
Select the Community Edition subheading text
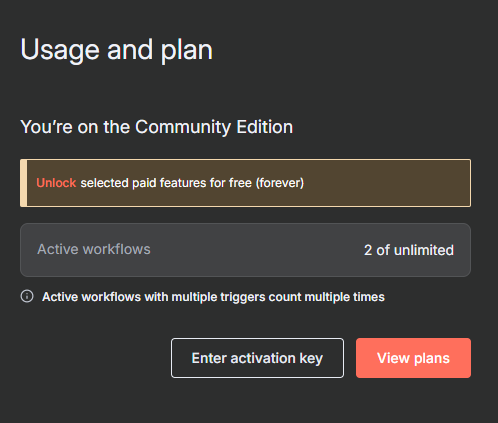tap(157, 127)
